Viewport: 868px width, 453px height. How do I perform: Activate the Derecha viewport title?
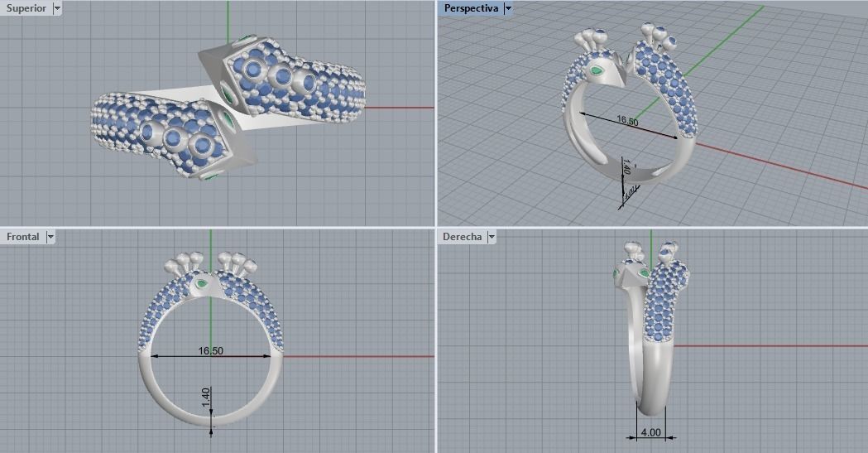tap(463, 237)
